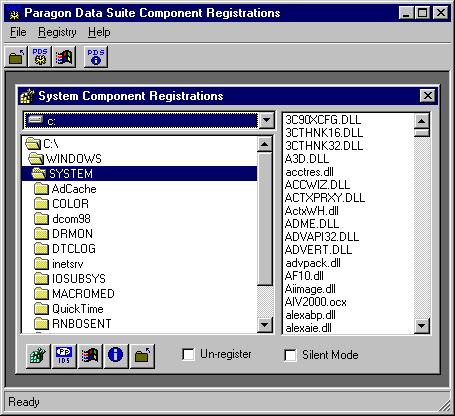Viewport: 455px width, 416px height.
Task: Open the drive c: dropdown arrow
Action: pyautogui.click(x=267, y=120)
